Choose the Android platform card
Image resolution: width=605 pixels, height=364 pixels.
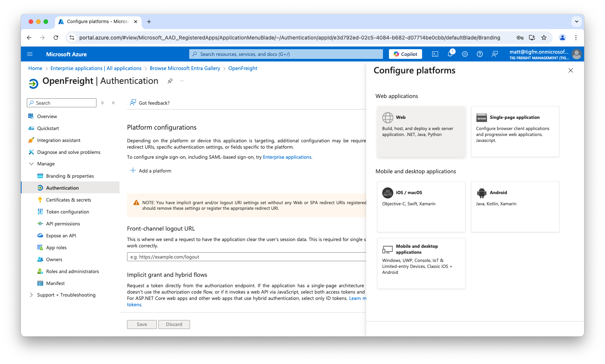coord(515,207)
